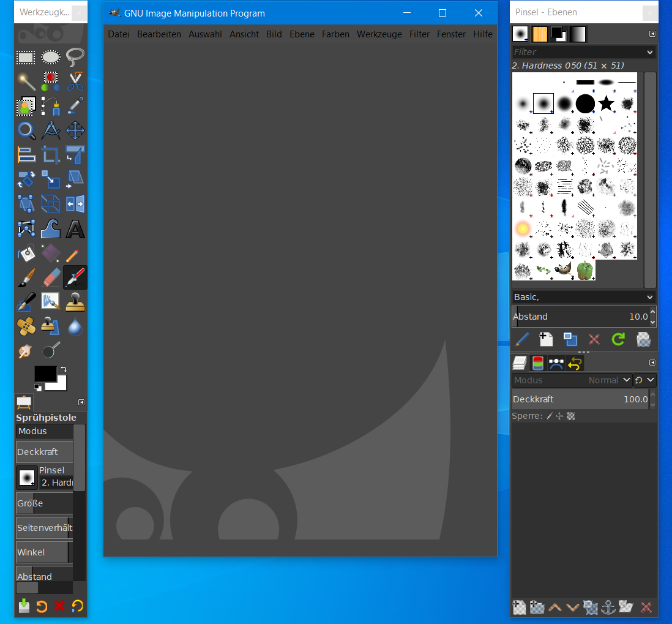The height and width of the screenshot is (624, 672).
Task: Toggle the lock pixels brush icon
Action: [x=549, y=416]
